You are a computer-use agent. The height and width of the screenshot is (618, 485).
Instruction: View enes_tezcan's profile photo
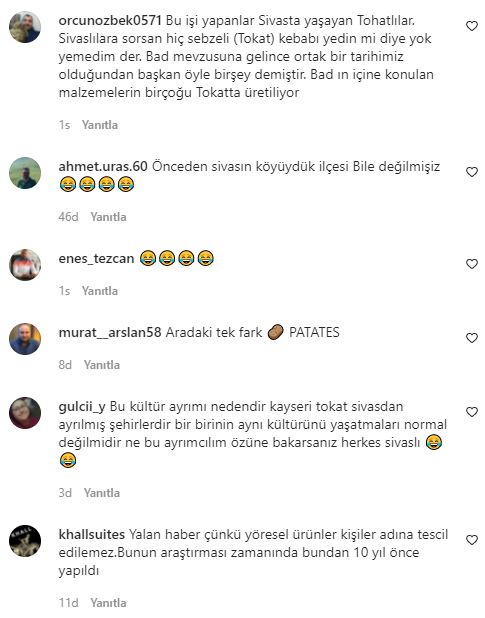(25, 265)
